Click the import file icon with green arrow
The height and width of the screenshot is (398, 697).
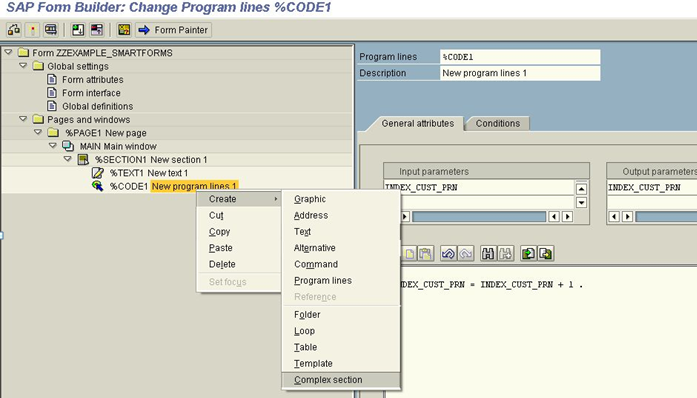(x=528, y=253)
